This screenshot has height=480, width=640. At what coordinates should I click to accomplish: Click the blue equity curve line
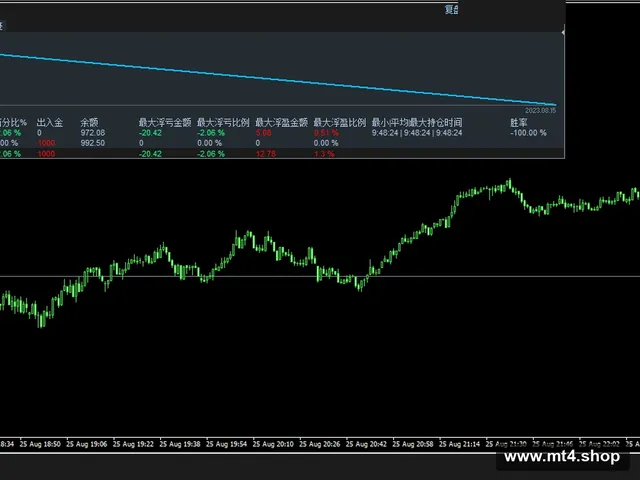(278, 79)
